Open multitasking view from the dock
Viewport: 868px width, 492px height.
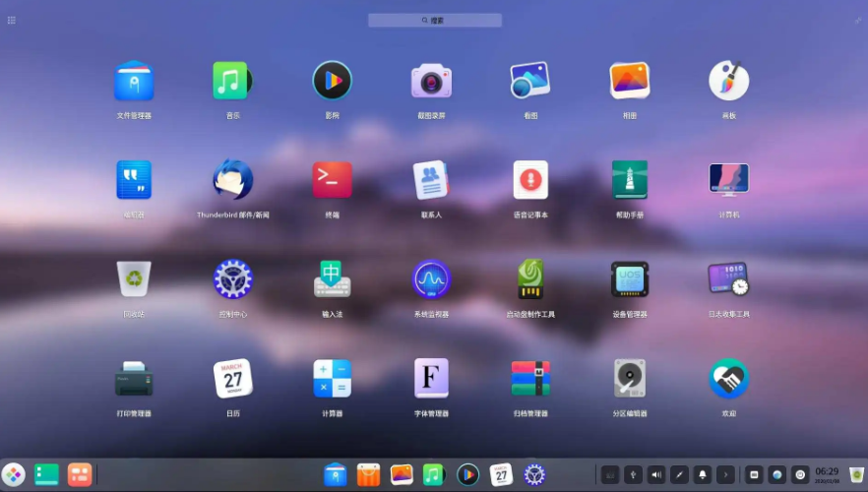pyautogui.click(x=80, y=475)
